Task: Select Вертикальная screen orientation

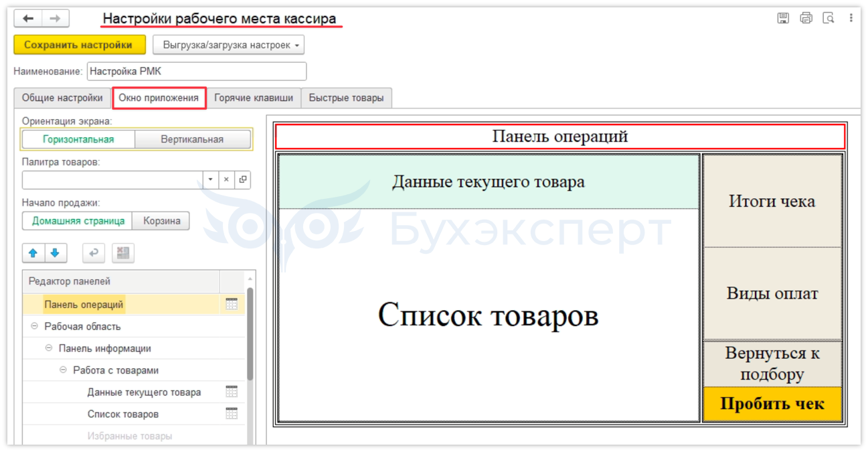Action: pyautogui.click(x=192, y=139)
